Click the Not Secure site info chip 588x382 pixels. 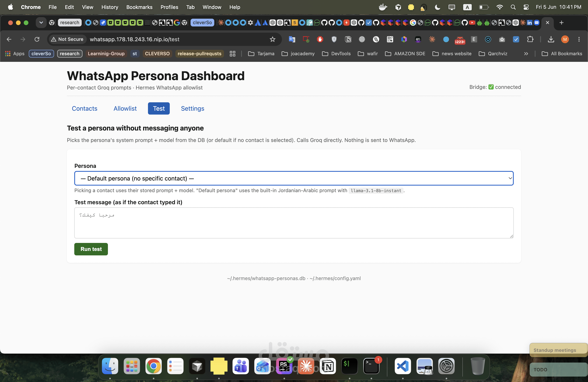click(x=67, y=39)
